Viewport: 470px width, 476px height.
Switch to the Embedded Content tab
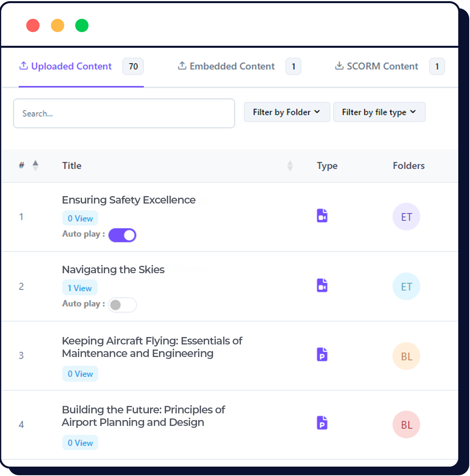click(232, 67)
